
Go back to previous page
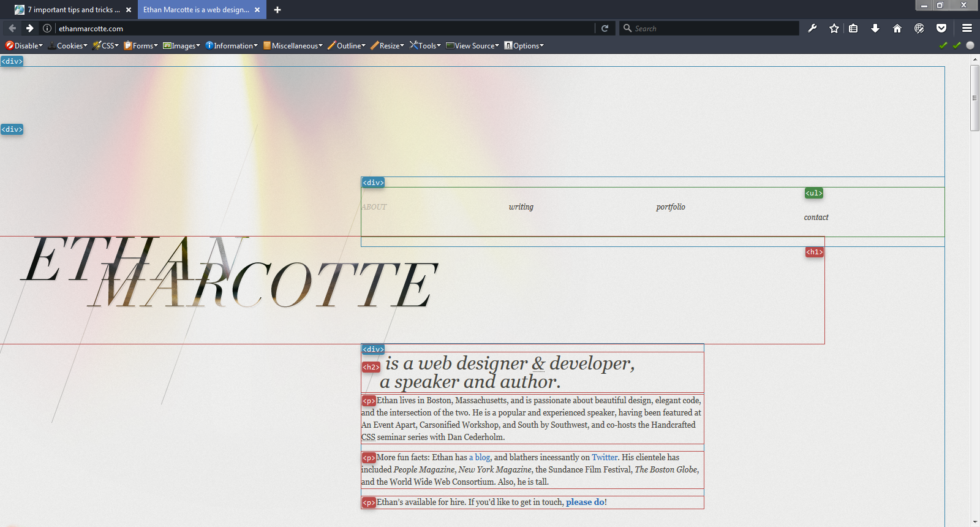pos(12,28)
